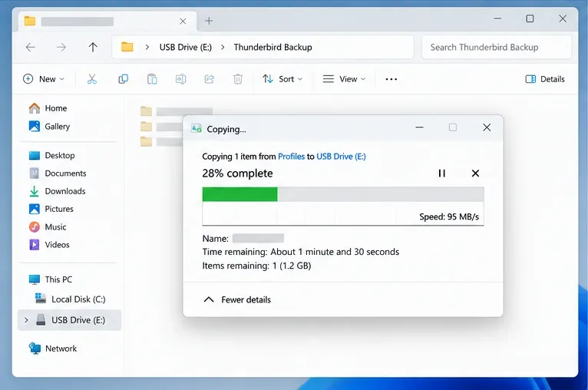The image size is (588, 390).
Task: Select USB Drive (E:) in sidebar
Action: point(69,320)
